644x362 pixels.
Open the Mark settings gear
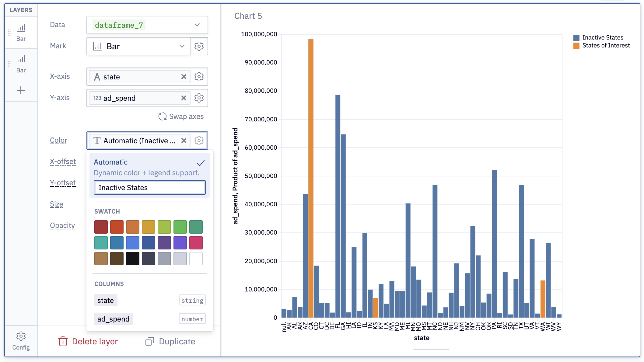[x=199, y=46]
